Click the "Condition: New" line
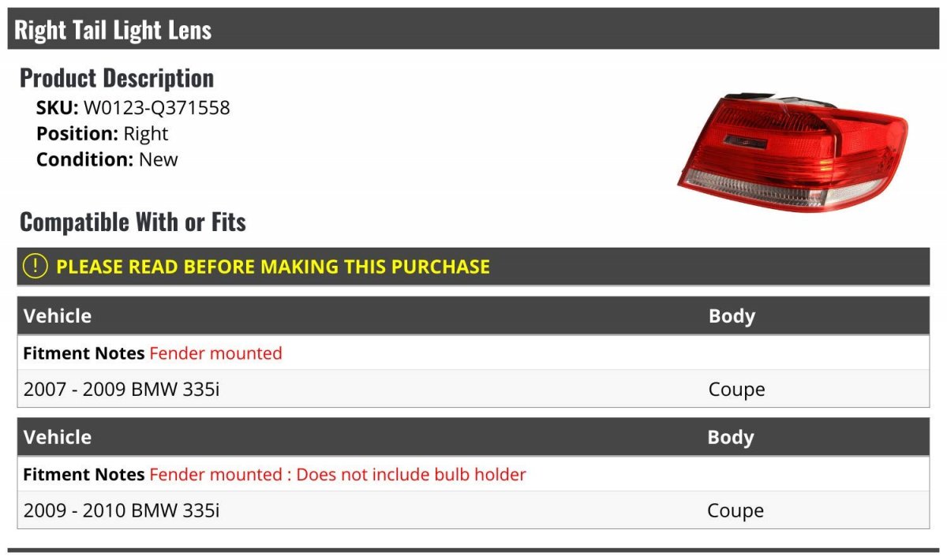 107,159
